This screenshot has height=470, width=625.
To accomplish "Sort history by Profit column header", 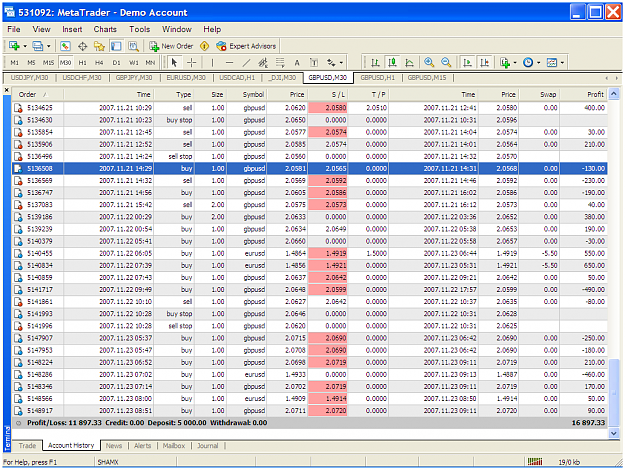I will (584, 94).
